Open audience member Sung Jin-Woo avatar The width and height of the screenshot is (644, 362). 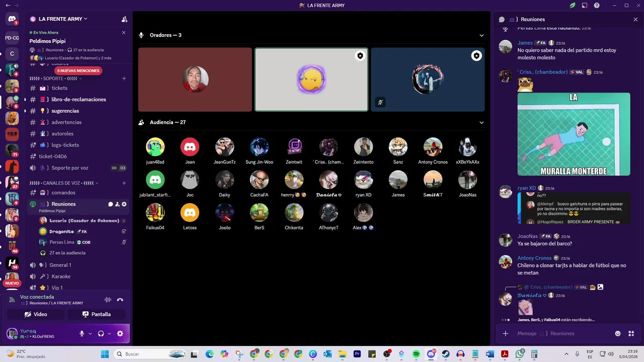tap(259, 147)
